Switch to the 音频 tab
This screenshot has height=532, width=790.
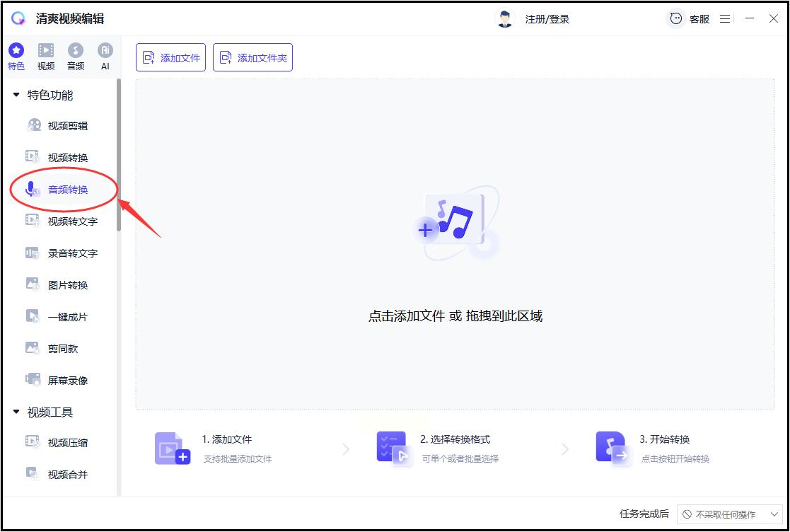click(76, 57)
